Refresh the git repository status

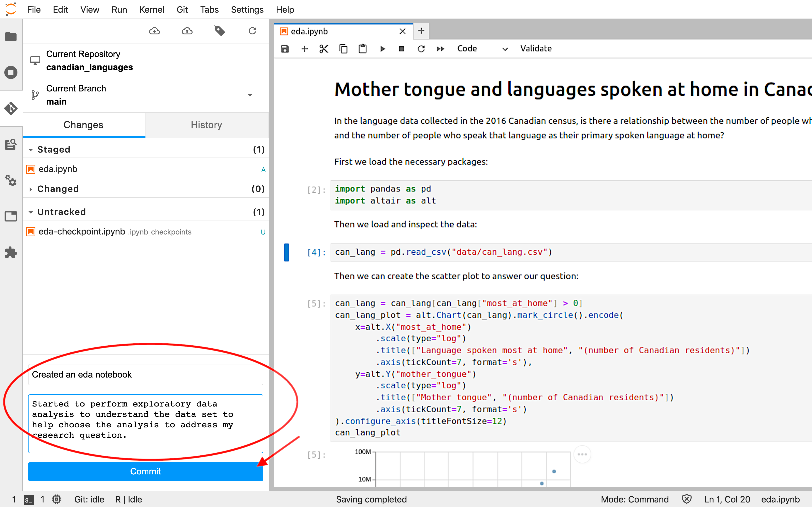(x=252, y=31)
